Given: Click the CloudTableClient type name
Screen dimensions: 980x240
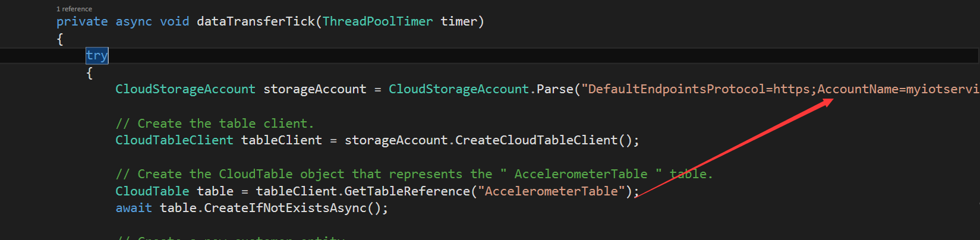Looking at the screenshot, I should point(174,140).
